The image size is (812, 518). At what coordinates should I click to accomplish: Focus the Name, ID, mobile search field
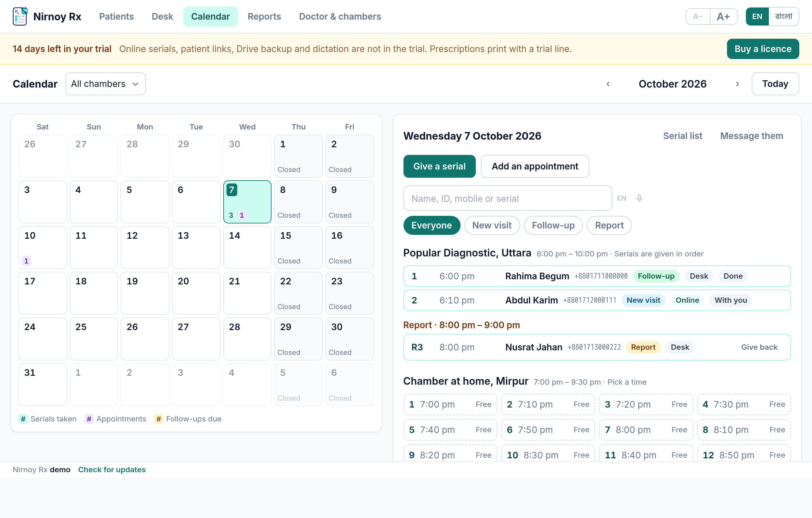pos(507,198)
